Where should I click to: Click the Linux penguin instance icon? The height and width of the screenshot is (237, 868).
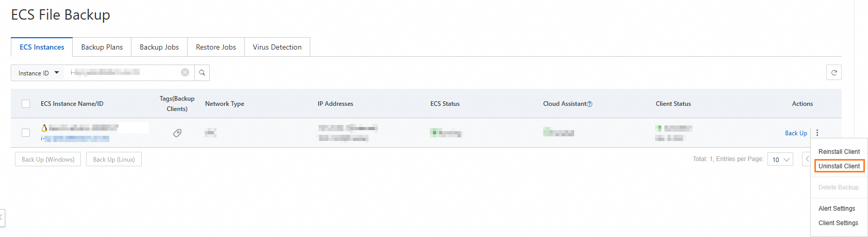(44, 128)
